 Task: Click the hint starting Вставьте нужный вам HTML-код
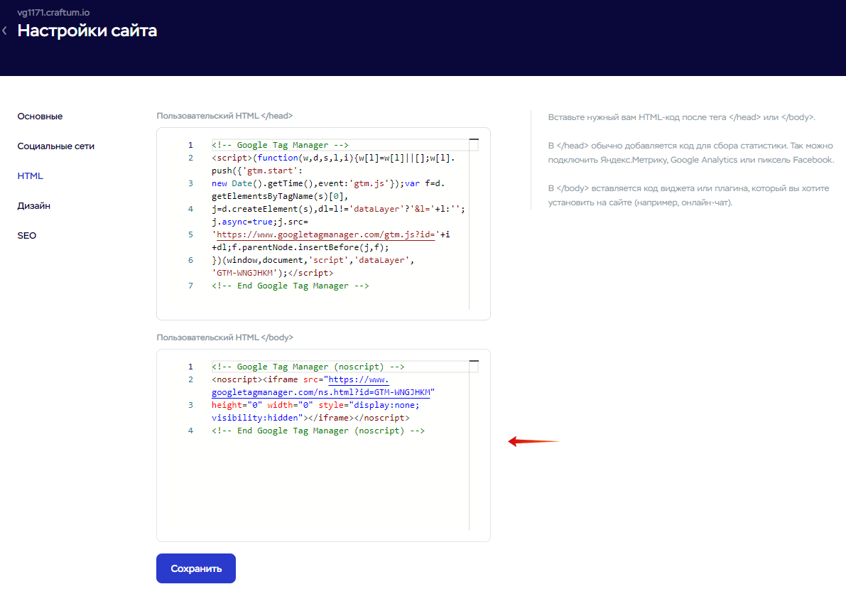click(681, 117)
